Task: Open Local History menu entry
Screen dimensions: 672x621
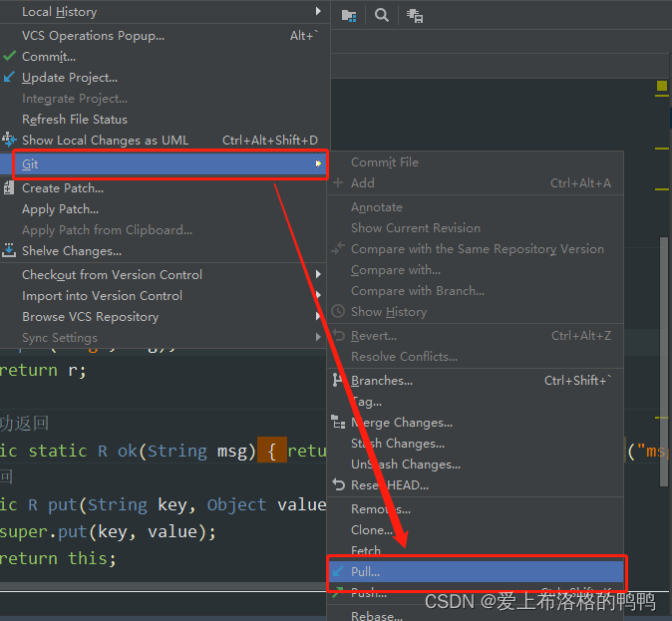Action: point(165,12)
